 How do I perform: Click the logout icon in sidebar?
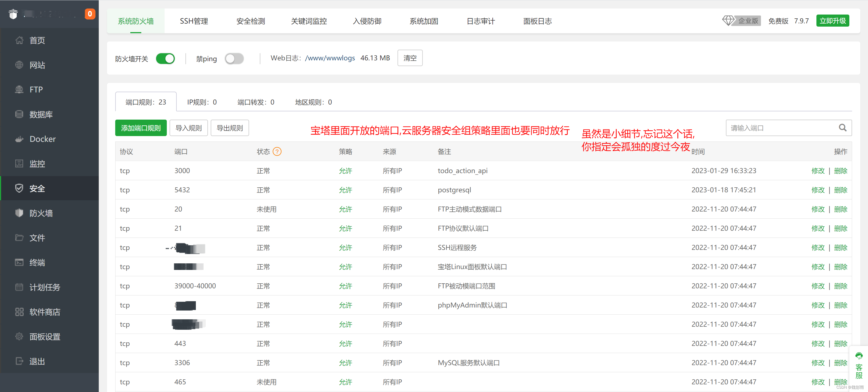(19, 361)
